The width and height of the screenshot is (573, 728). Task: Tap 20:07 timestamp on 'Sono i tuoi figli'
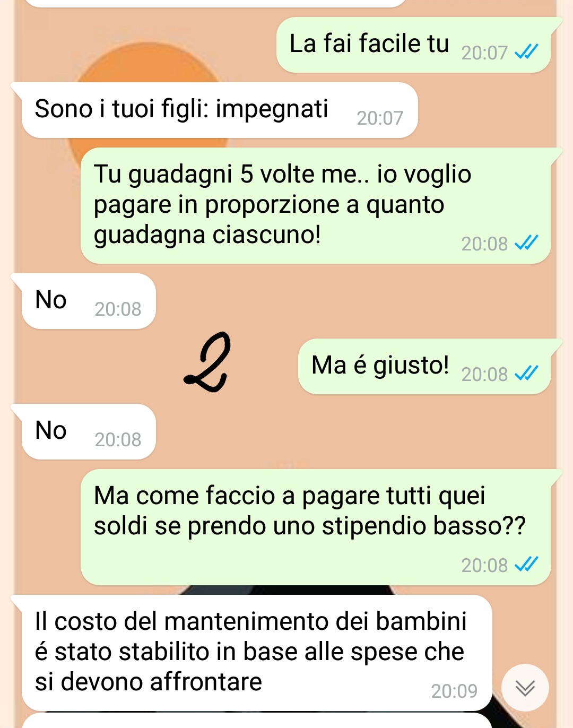tap(380, 118)
